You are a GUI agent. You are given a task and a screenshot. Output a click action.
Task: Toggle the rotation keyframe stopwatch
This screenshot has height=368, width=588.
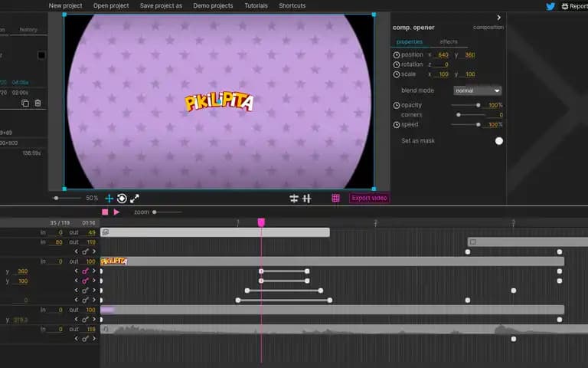[397, 64]
